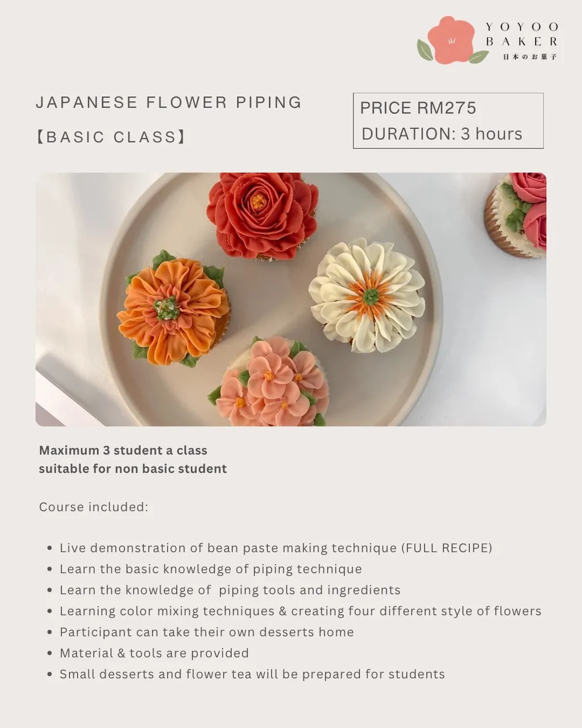
Task: Click the pink flower logo icon
Action: point(452,40)
